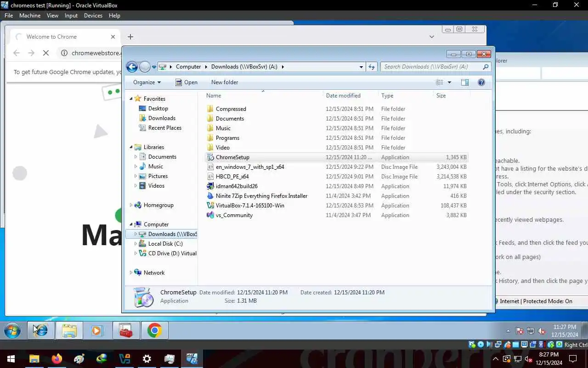
Task: Click the Explorer Forward navigation arrow
Action: click(x=145, y=67)
